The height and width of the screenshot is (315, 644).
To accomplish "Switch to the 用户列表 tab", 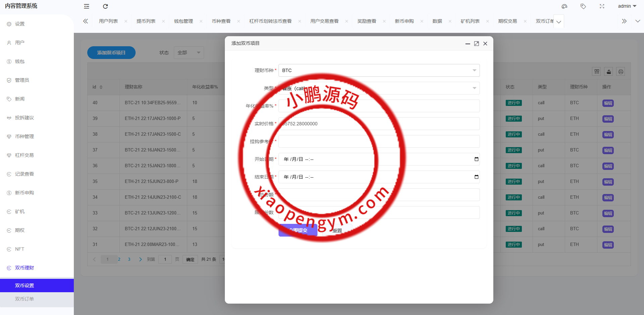I will [108, 21].
